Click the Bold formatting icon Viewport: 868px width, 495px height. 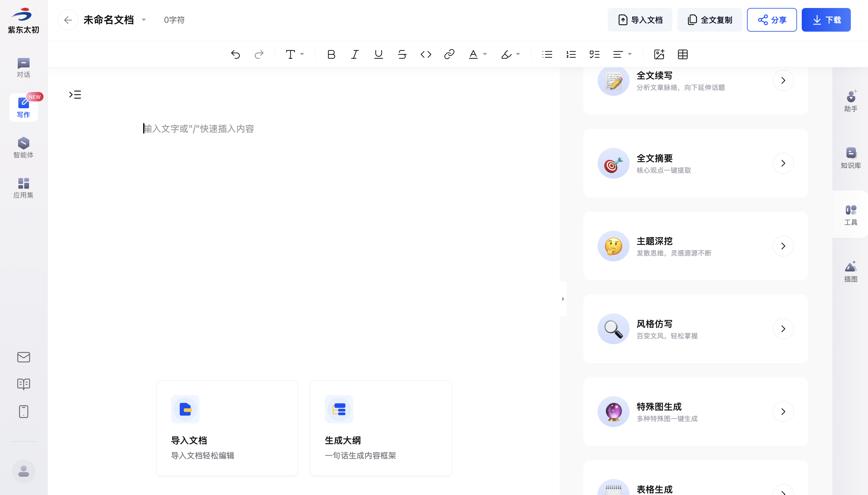(331, 54)
